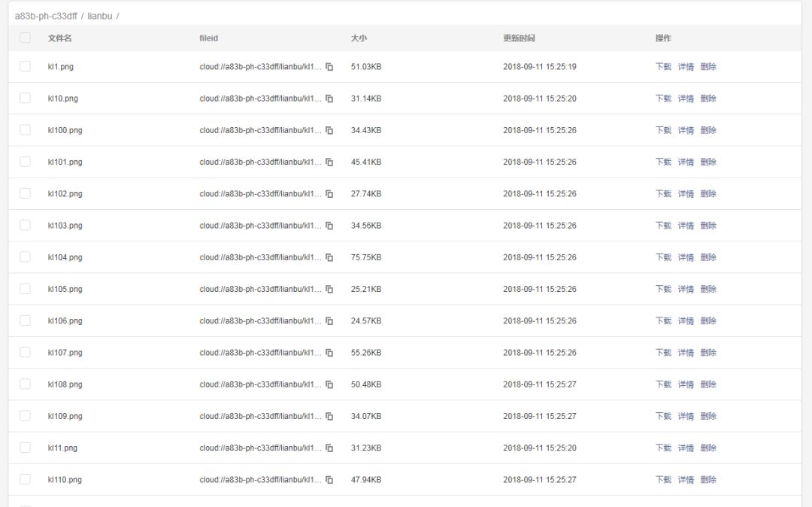
Task: Copy the fileid for kl106.png
Action: (329, 321)
